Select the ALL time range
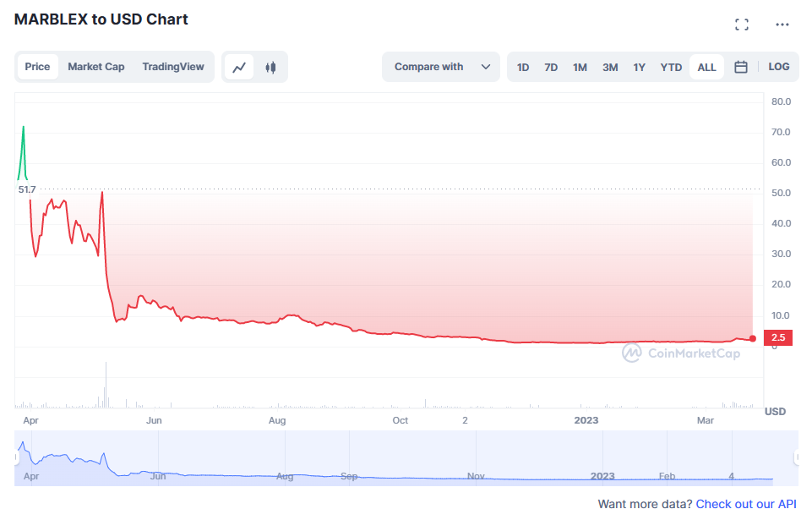This screenshot has height=520, width=812. tap(706, 68)
